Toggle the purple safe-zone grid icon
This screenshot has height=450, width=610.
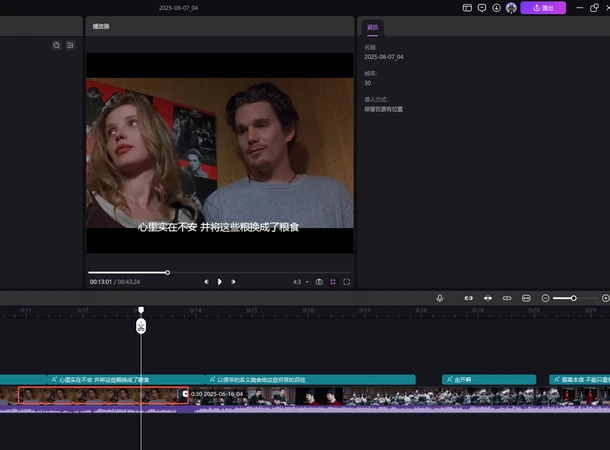333,282
